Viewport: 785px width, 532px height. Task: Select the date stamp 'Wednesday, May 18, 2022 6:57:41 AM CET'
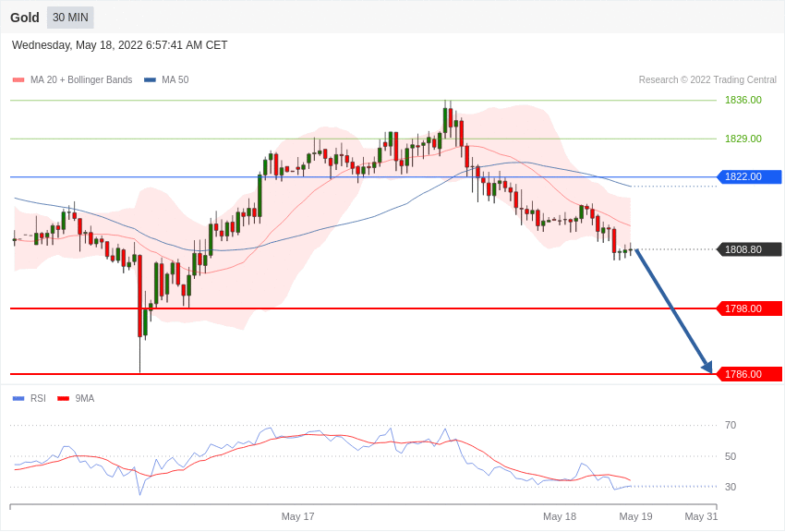120,45
